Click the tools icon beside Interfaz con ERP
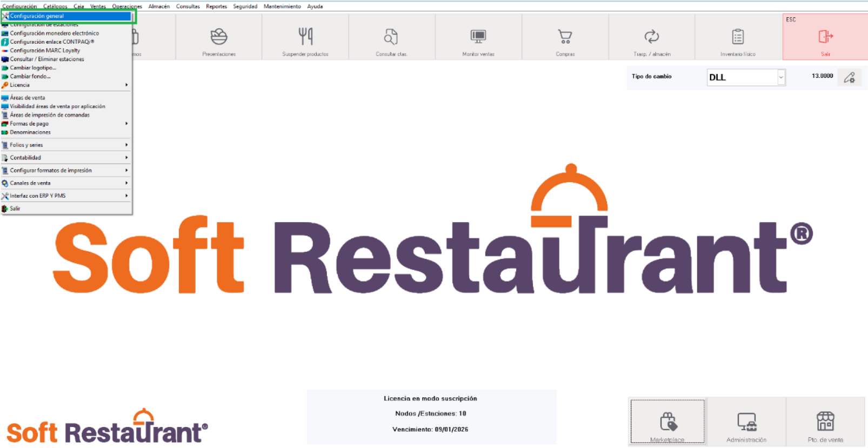Viewport: 868px width, 448px height. coord(5,196)
